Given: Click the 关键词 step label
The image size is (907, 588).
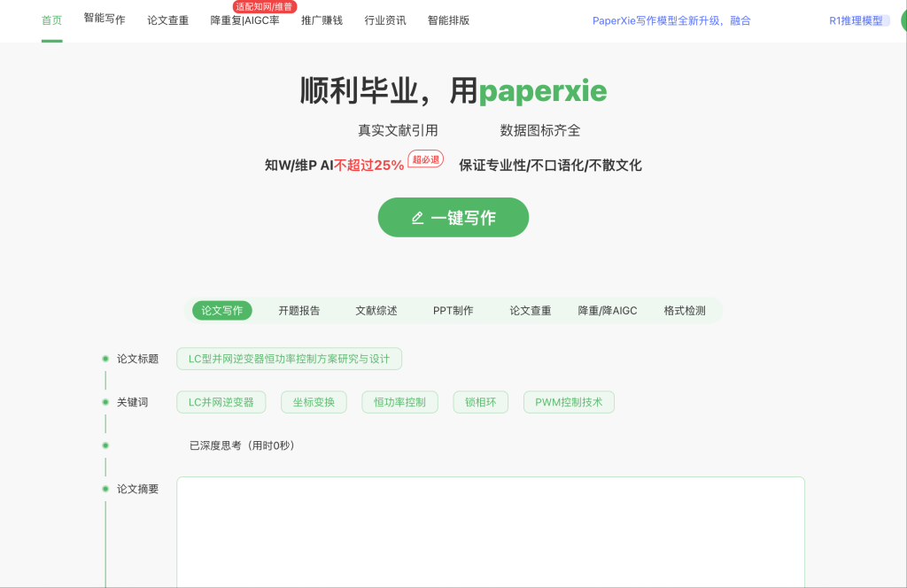Looking at the screenshot, I should 133,402.
